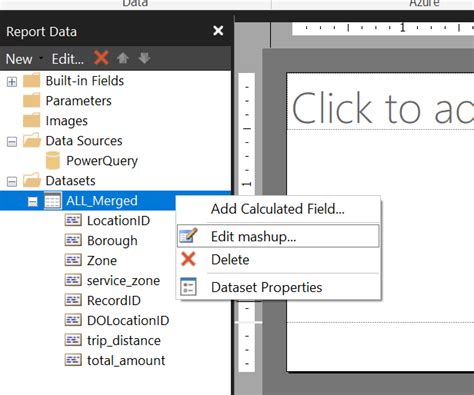Image resolution: width=474 pixels, height=395 pixels.
Task: Click the 'Click to add title' textbox
Action: pos(380,102)
